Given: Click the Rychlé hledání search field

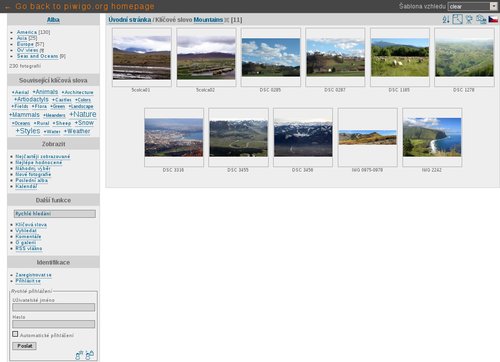Looking at the screenshot, I should tap(55, 214).
